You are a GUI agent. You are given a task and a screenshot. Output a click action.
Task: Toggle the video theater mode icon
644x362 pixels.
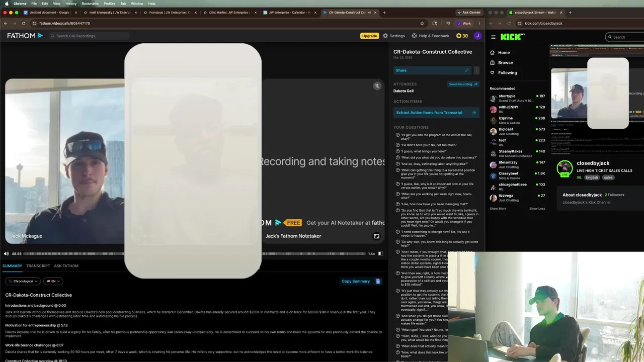point(380,253)
